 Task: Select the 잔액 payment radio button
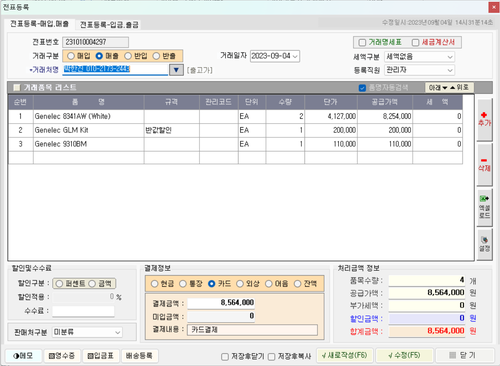pyautogui.click(x=297, y=284)
